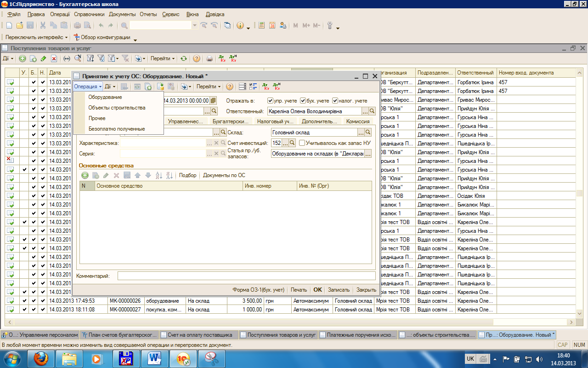The image size is (588, 368).
Task: Click the green add icon in list toolbar
Action: coord(23,58)
